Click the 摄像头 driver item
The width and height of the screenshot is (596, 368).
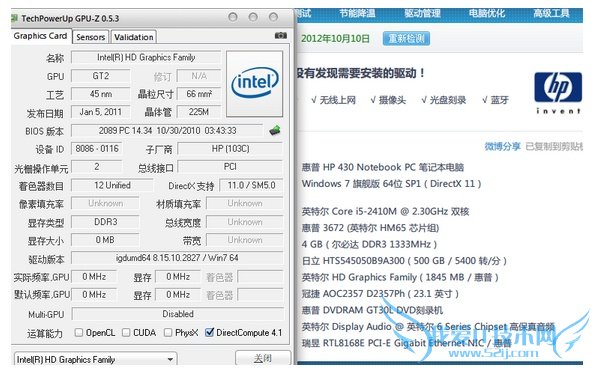[388, 100]
